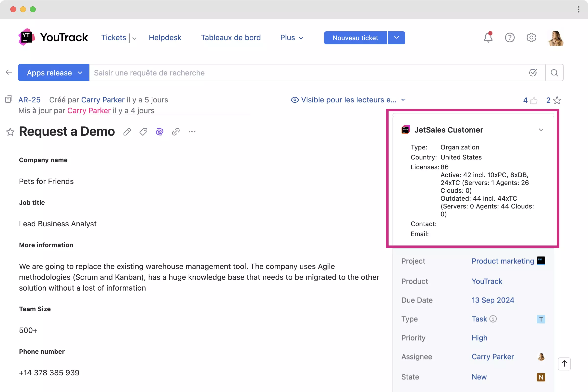Open Tableaux de bord
This screenshot has height=392, width=588.
click(x=231, y=38)
